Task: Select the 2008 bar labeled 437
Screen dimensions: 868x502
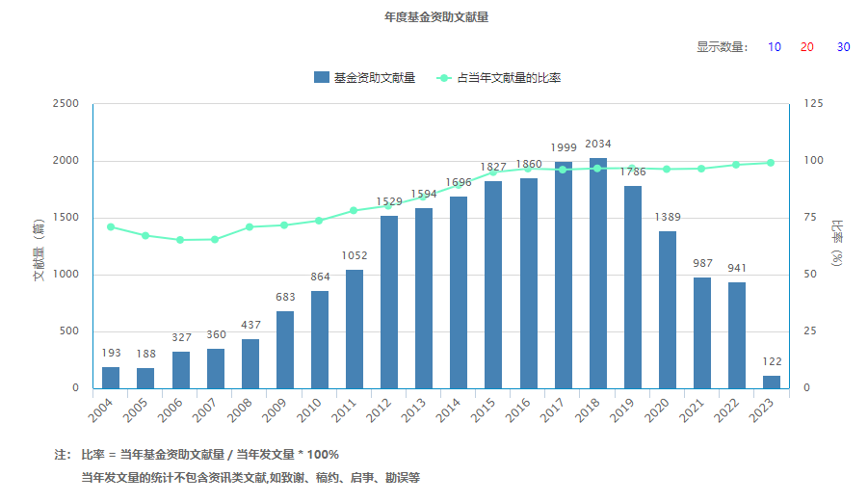Action: [250, 363]
